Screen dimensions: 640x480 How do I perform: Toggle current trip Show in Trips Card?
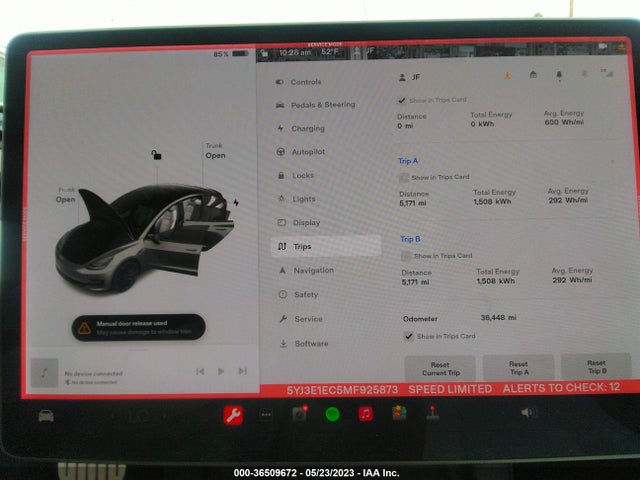(402, 100)
